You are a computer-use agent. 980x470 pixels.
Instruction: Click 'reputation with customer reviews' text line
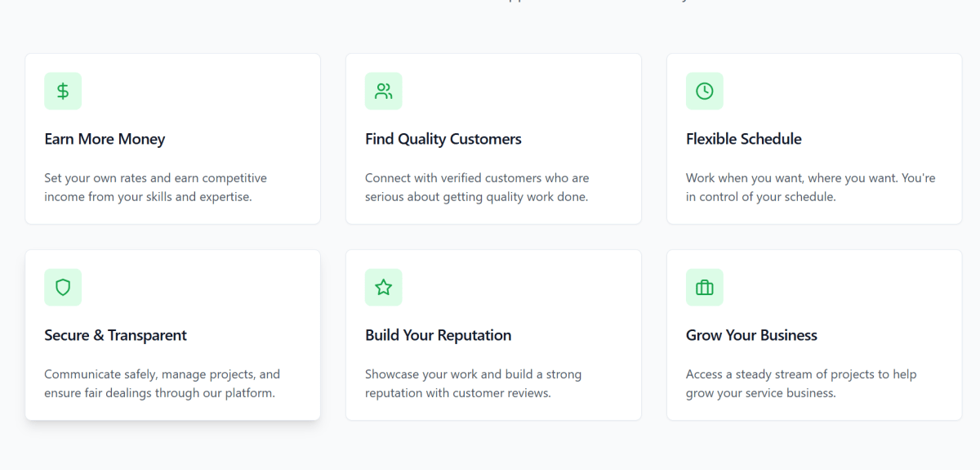click(457, 393)
